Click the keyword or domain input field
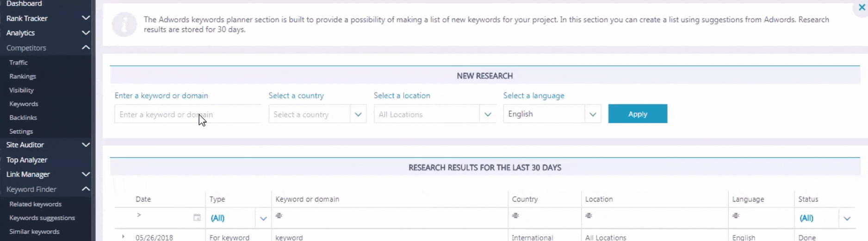Screen dimensions: 868x241 coord(188,114)
